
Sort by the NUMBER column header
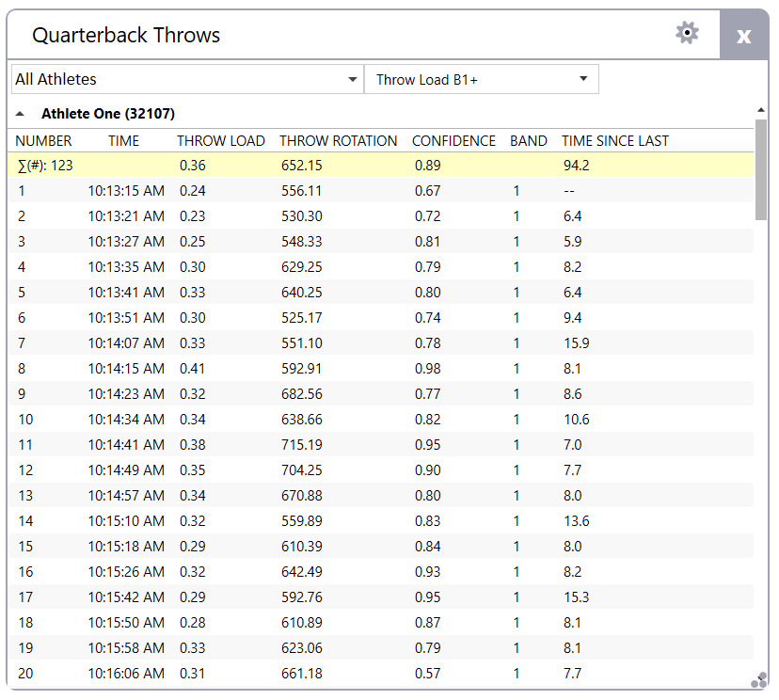click(43, 141)
